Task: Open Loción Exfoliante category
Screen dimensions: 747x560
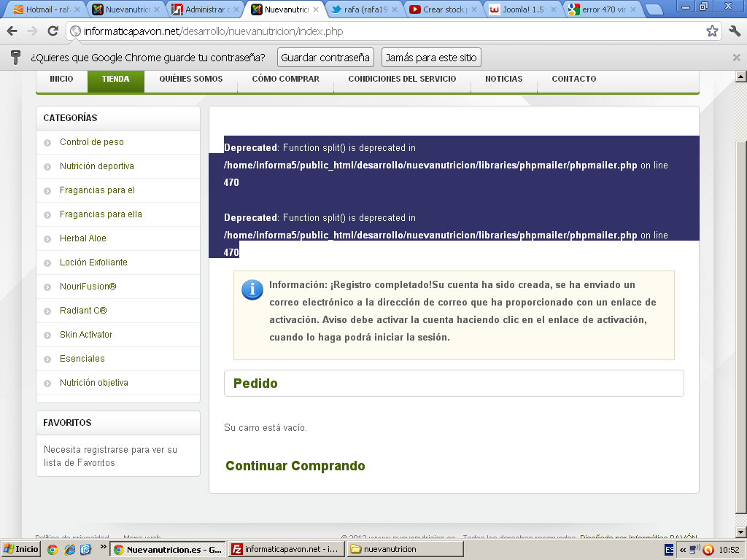Action: click(x=94, y=262)
